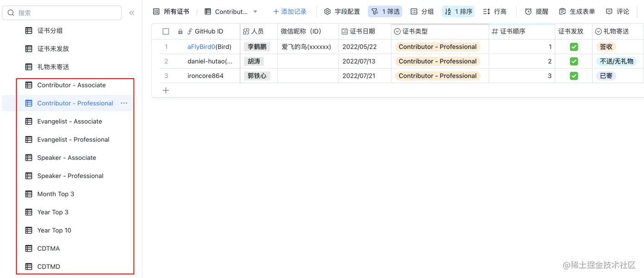Switch to CDTMD view
The image size is (644, 278).
49,267
